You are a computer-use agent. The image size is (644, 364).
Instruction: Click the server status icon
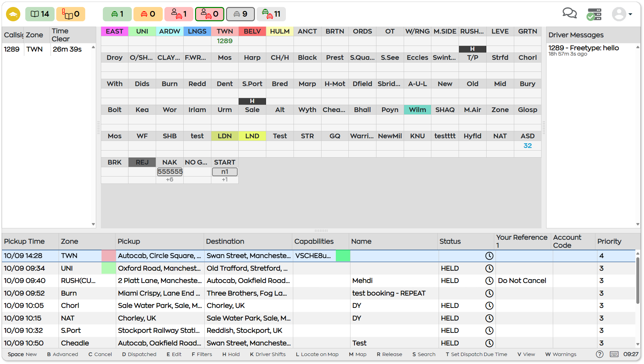tap(594, 14)
